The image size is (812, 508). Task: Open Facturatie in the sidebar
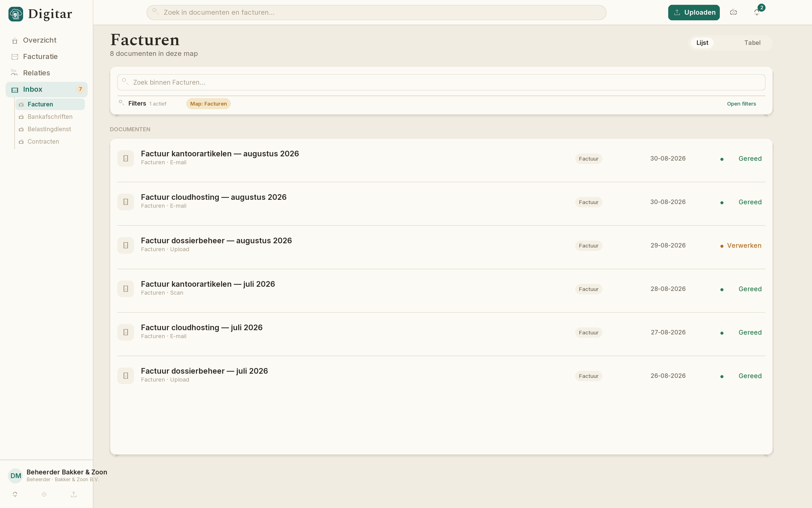tap(47, 57)
